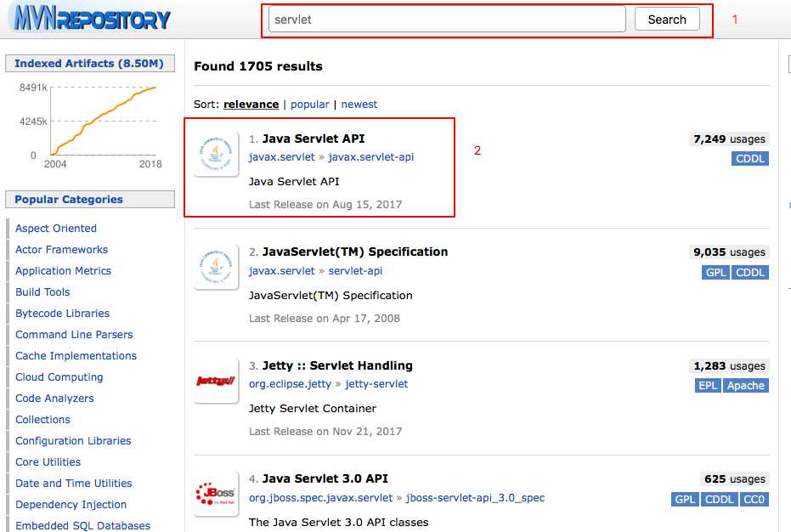Open the org.jboss.spec.javax.servlet group link
The width and height of the screenshot is (791, 532).
click(320, 497)
